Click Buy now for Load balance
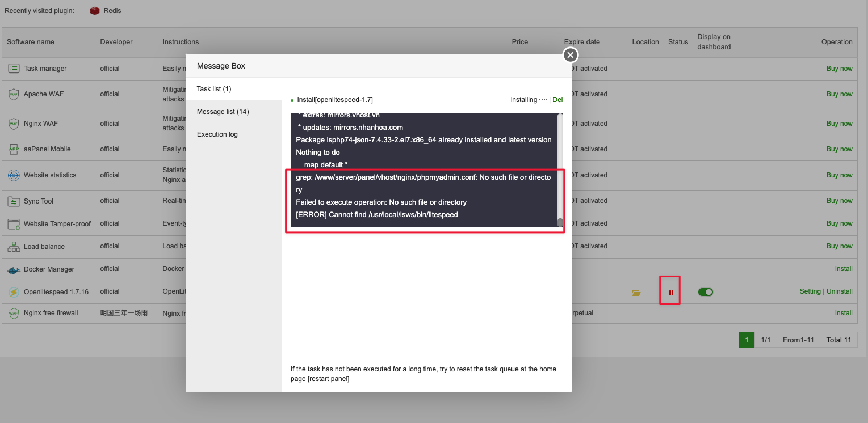 point(840,246)
